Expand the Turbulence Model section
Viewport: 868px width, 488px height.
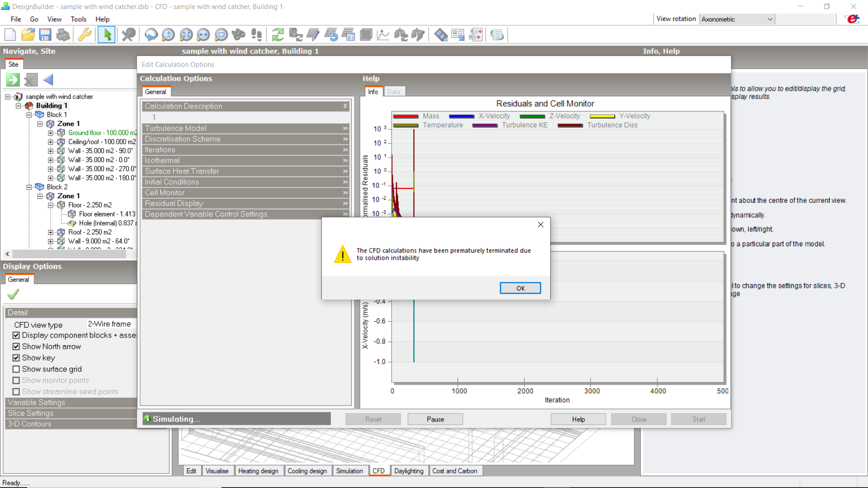tap(246, 128)
